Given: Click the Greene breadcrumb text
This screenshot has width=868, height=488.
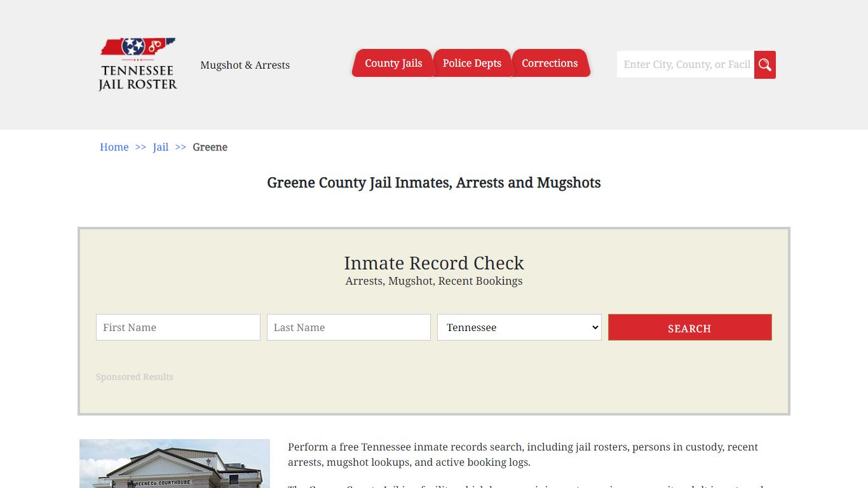Looking at the screenshot, I should point(210,147).
